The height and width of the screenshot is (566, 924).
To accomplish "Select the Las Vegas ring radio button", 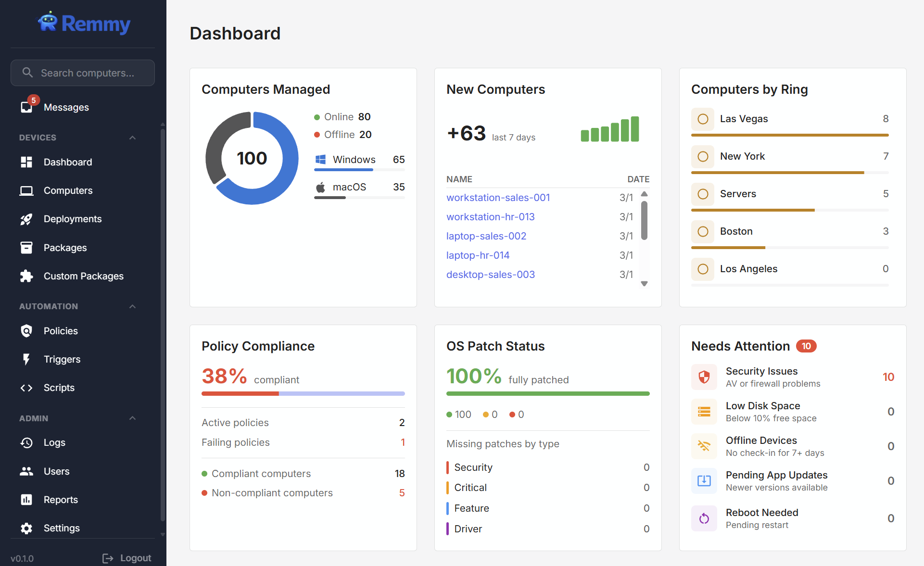I will pos(703,119).
